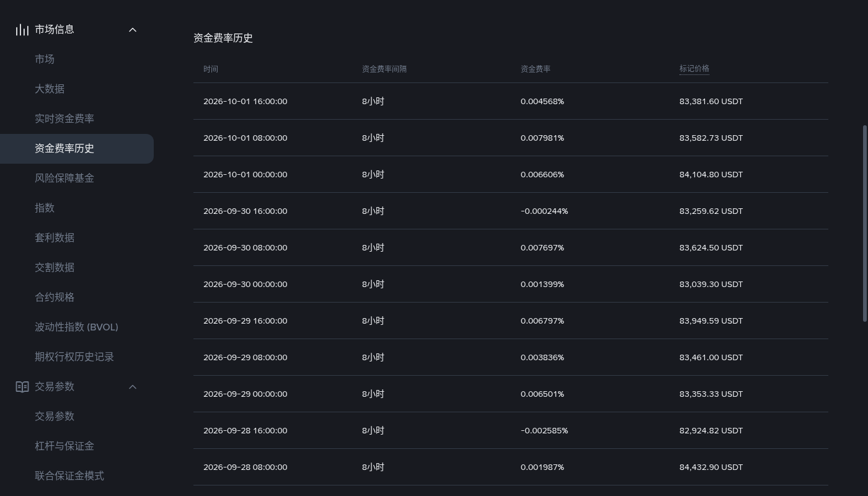
Task: Click the negative rate -0.000244%
Action: [x=544, y=211]
